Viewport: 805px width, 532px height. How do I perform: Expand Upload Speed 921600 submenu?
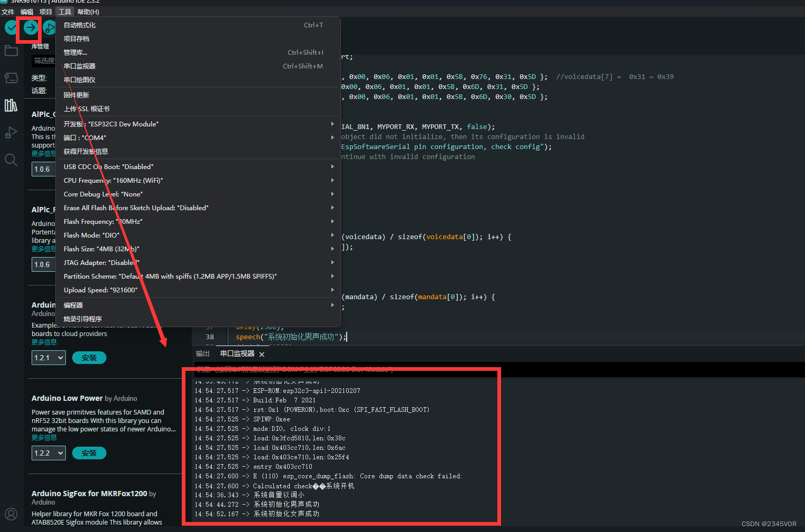coord(198,290)
